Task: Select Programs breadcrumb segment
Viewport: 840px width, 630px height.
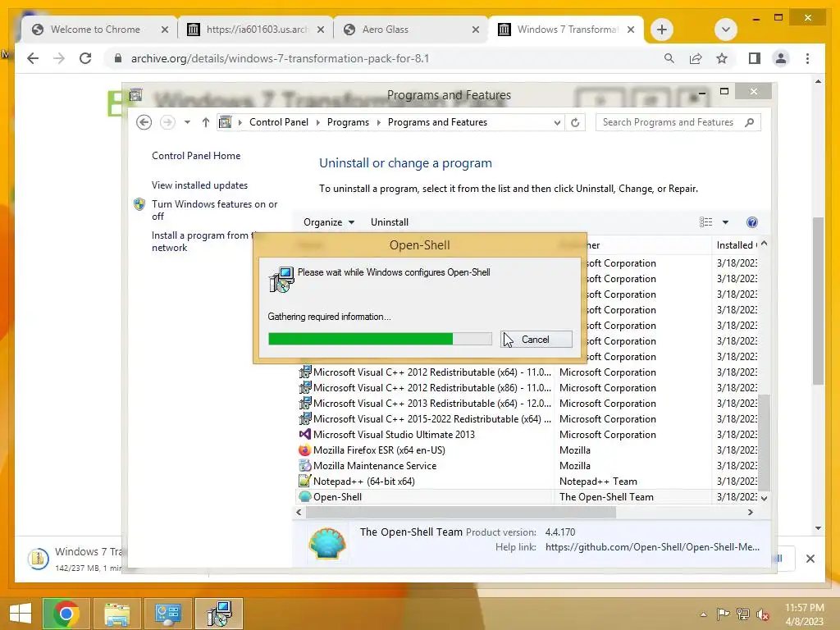Action: tap(348, 123)
